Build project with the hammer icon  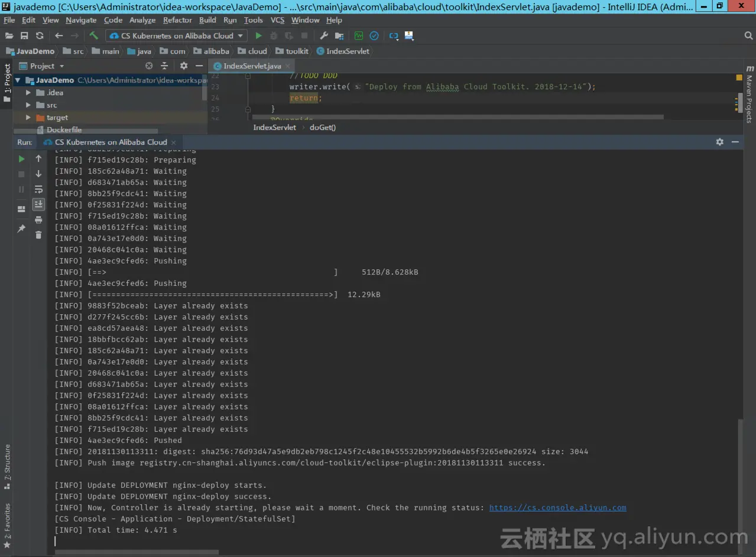[93, 36]
